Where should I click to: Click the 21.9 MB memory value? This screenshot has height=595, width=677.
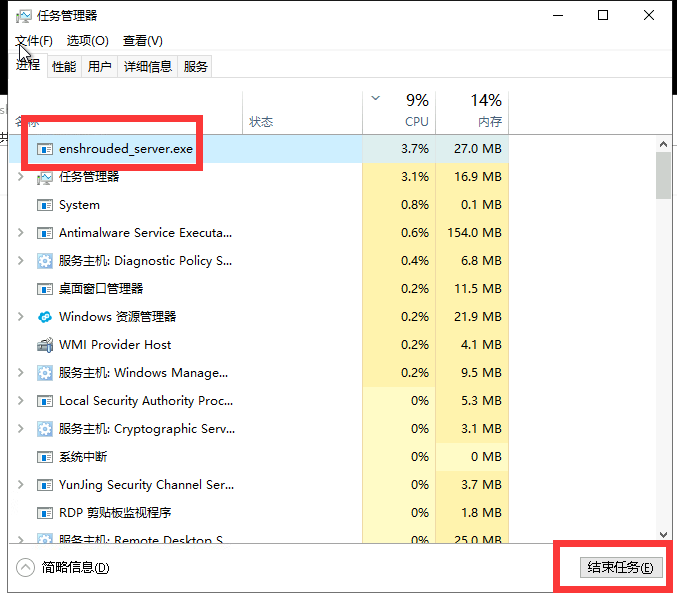[x=478, y=317]
